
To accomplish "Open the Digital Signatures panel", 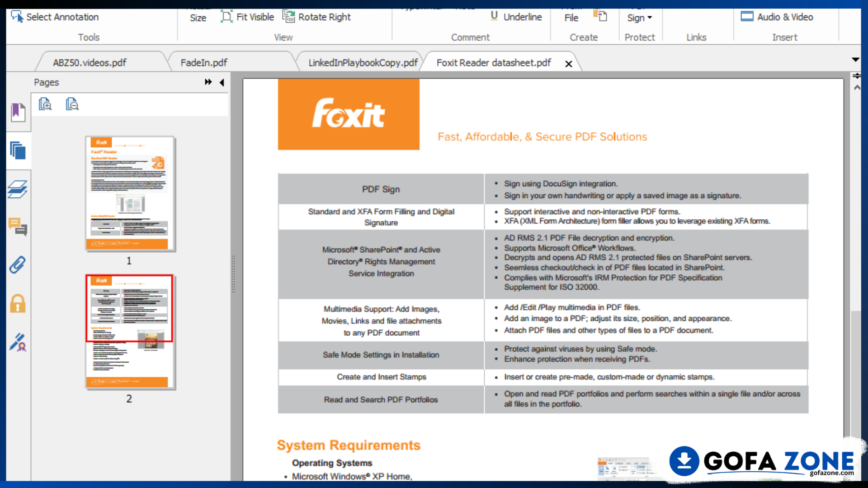I will pyautogui.click(x=18, y=343).
